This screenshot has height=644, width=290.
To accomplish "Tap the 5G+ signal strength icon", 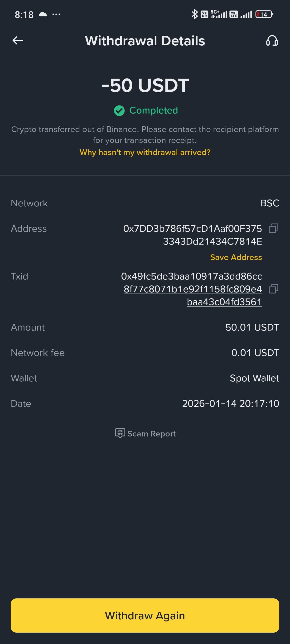I will point(219,14).
